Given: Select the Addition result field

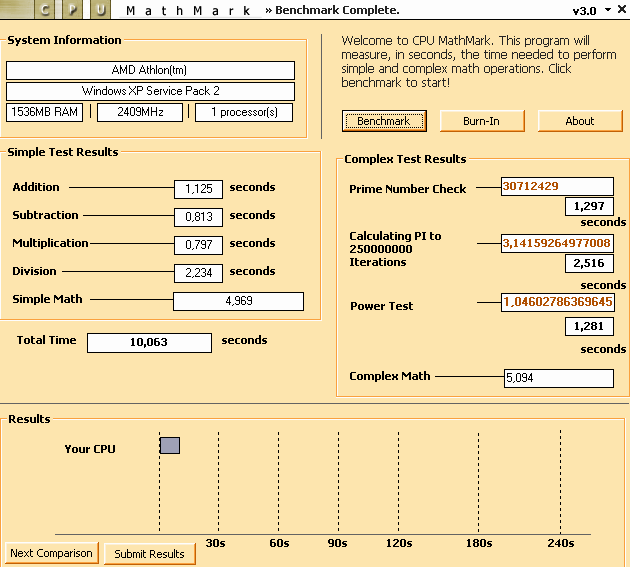Looking at the screenshot, I should point(198,189).
